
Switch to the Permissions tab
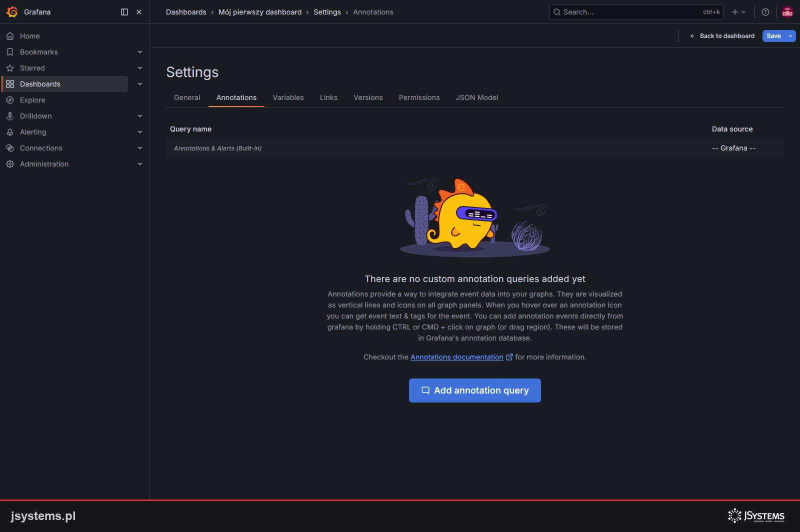tap(419, 97)
